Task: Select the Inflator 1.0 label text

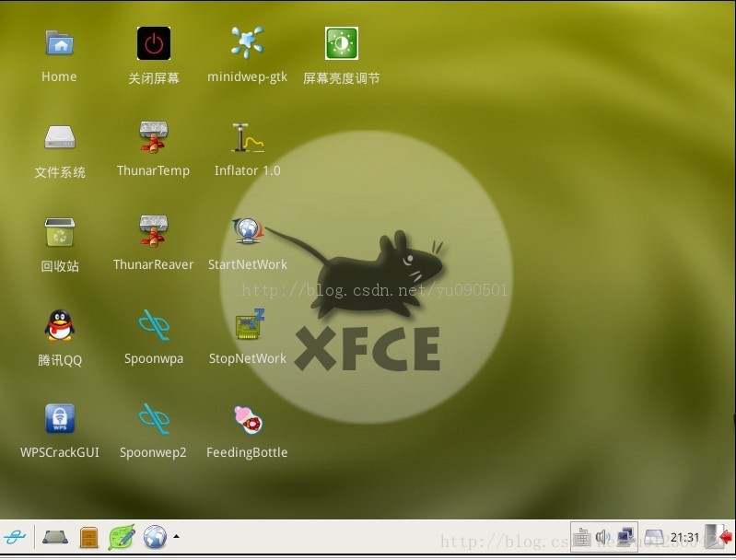Action: point(248,171)
